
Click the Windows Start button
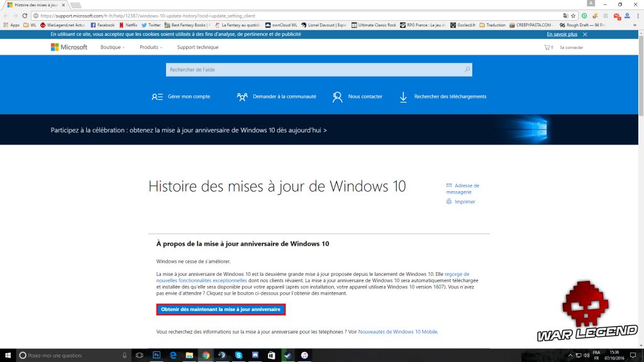coord(8,355)
